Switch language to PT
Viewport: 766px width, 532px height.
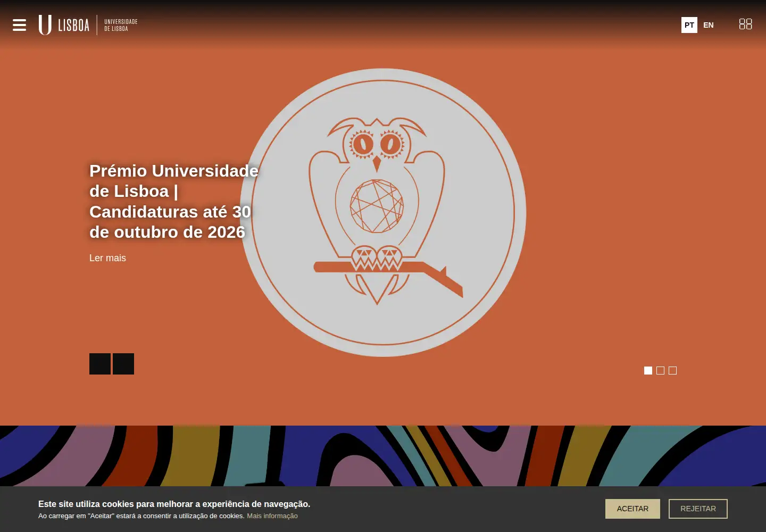[x=689, y=25]
